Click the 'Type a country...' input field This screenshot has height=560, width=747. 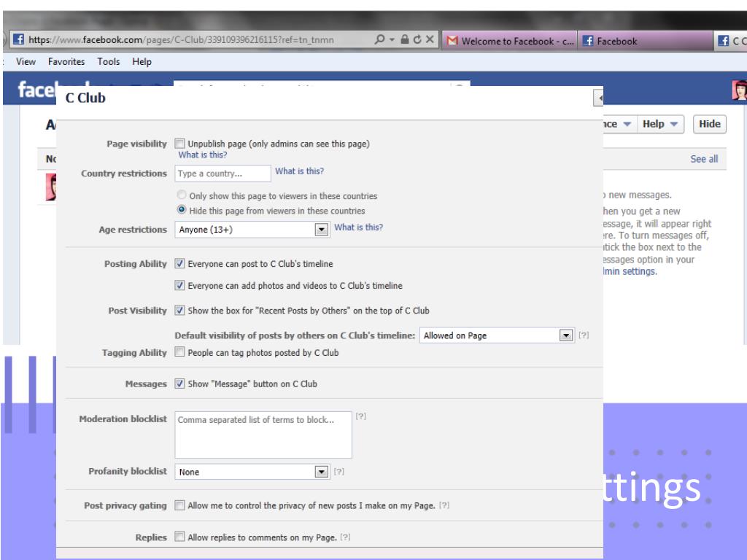click(x=223, y=174)
